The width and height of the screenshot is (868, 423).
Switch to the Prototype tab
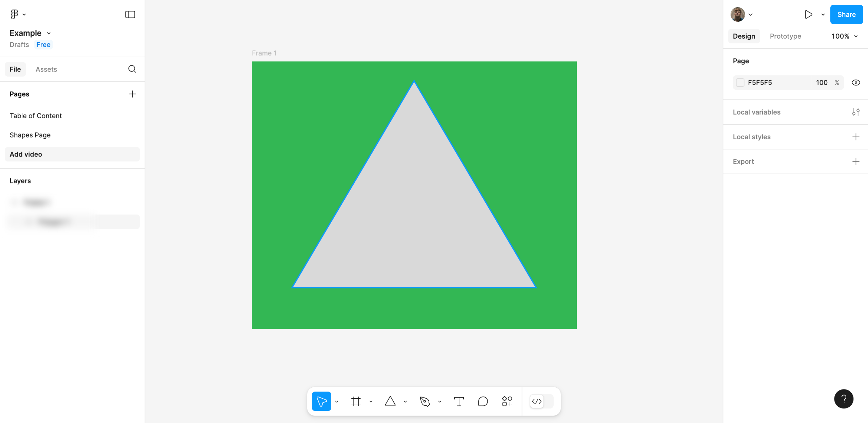coord(785,36)
